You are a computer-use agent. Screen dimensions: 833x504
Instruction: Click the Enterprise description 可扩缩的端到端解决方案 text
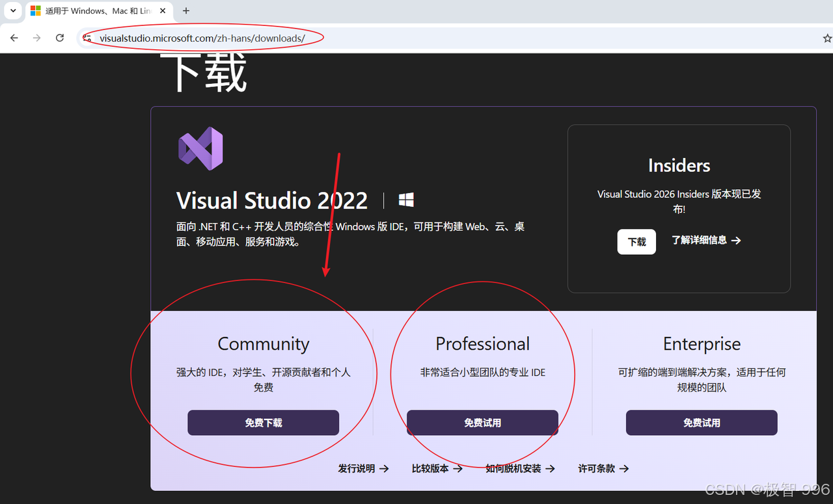tap(702, 380)
